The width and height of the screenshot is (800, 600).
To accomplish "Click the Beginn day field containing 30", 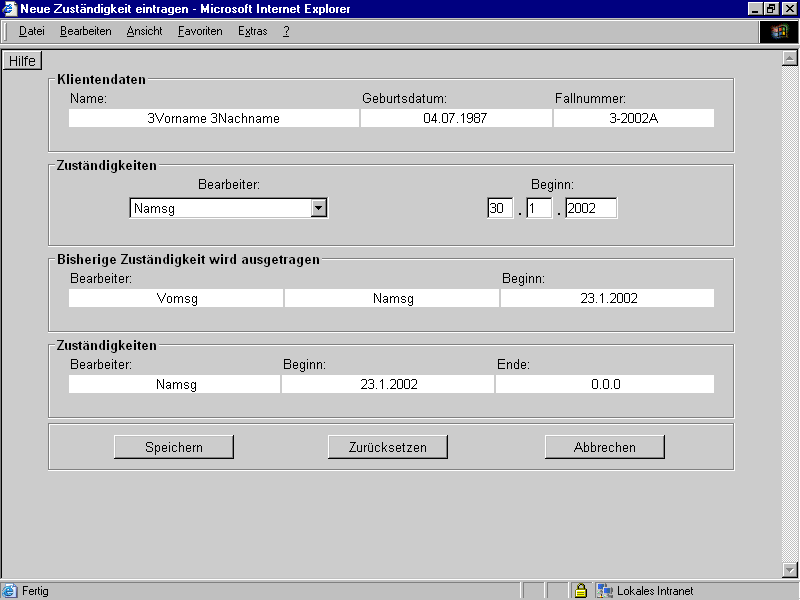I will (x=500, y=208).
